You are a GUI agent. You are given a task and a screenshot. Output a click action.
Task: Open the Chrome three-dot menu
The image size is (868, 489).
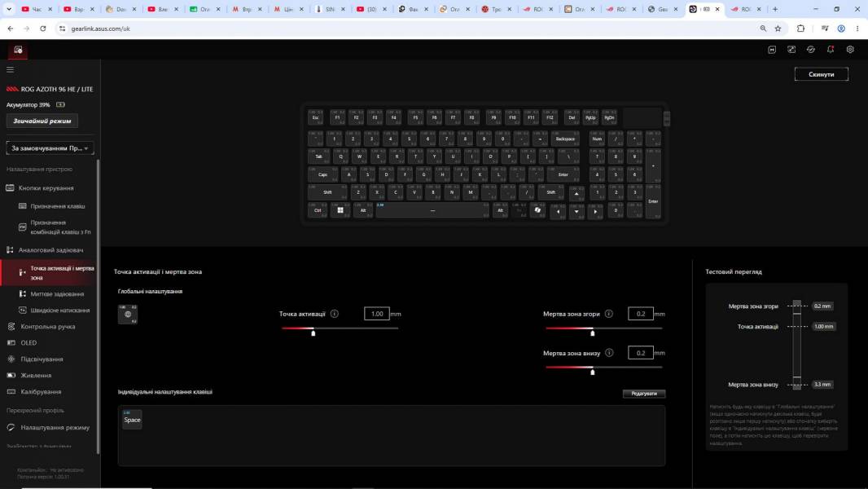(x=857, y=29)
